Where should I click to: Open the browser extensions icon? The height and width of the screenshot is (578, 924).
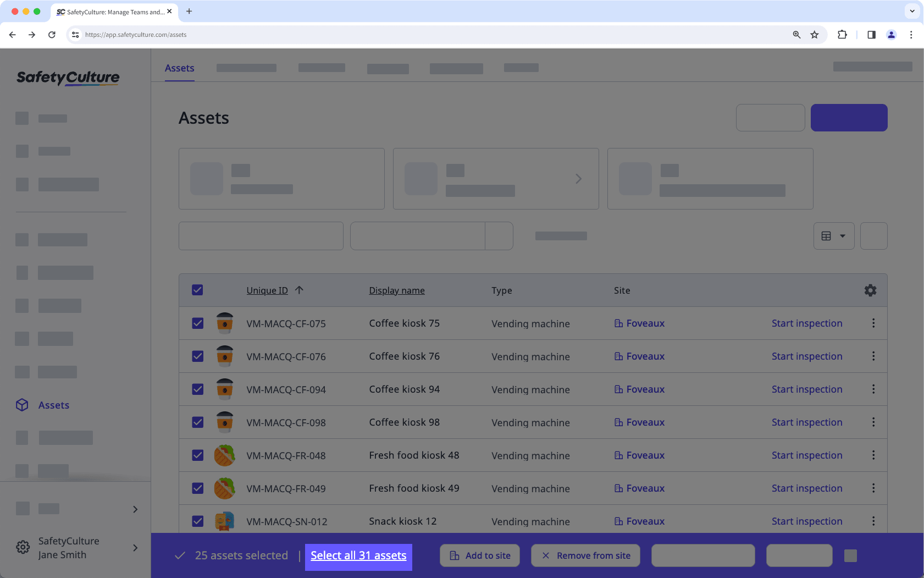tap(842, 35)
